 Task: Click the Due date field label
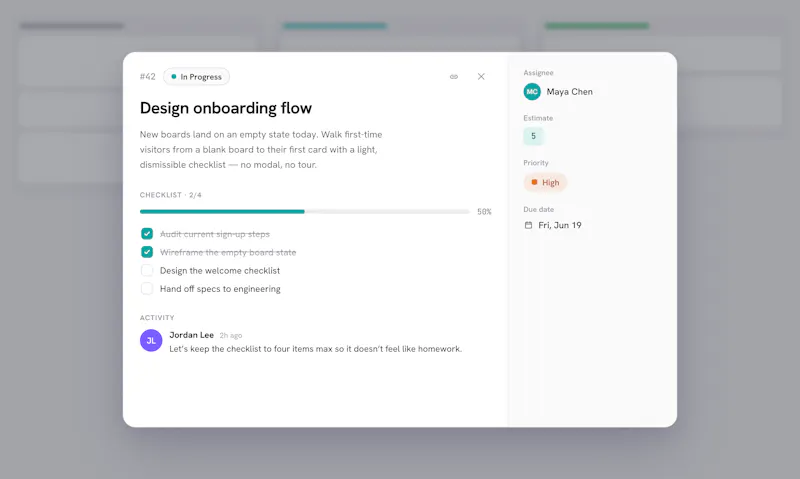point(538,209)
